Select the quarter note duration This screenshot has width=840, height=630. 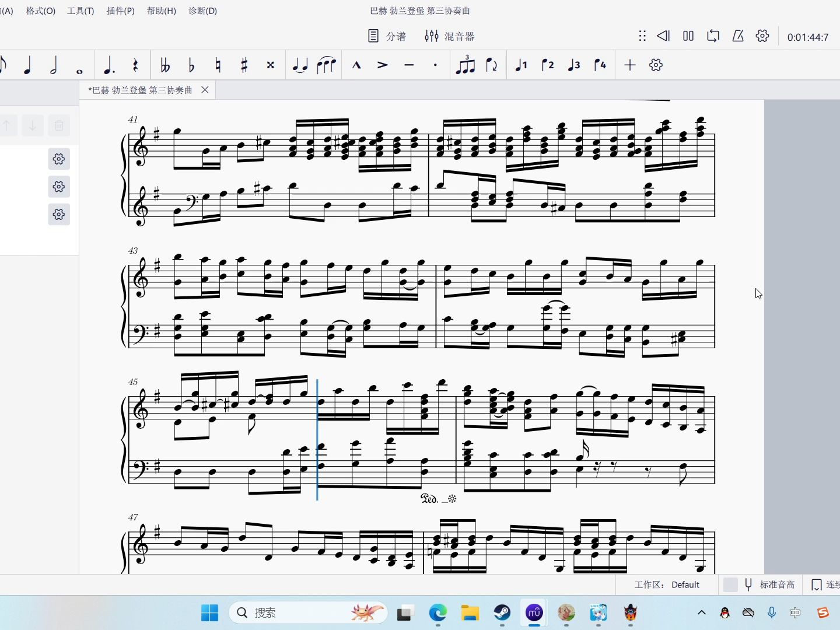click(x=27, y=65)
